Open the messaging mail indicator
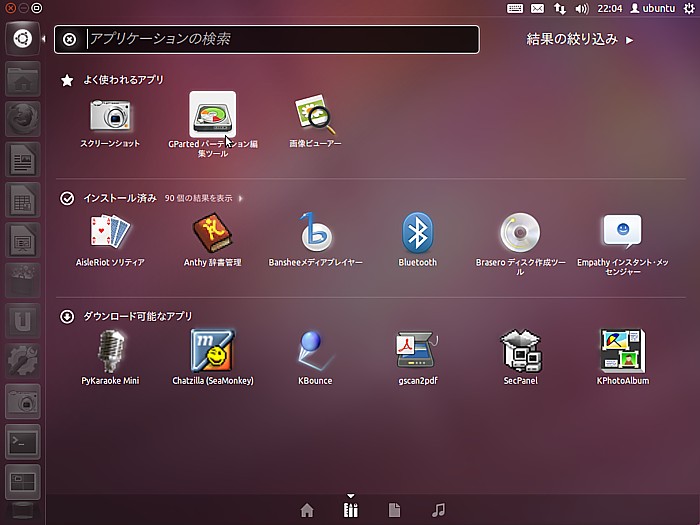Screen dimensions: 700x525 pyautogui.click(x=538, y=8)
